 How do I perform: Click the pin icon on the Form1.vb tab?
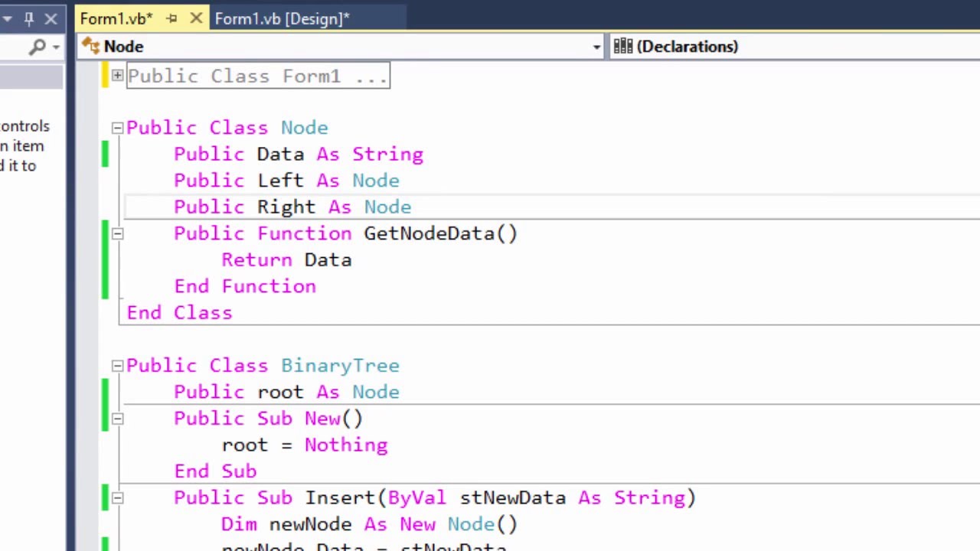coord(171,18)
